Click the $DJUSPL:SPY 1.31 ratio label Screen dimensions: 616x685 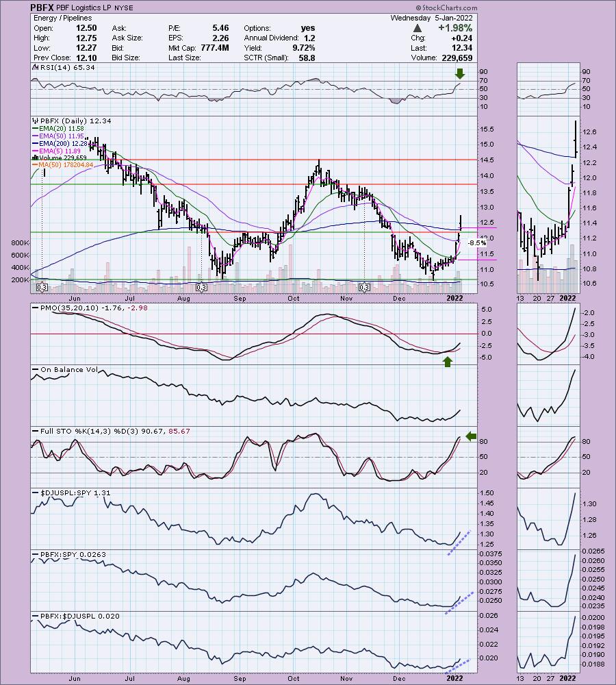(75, 493)
